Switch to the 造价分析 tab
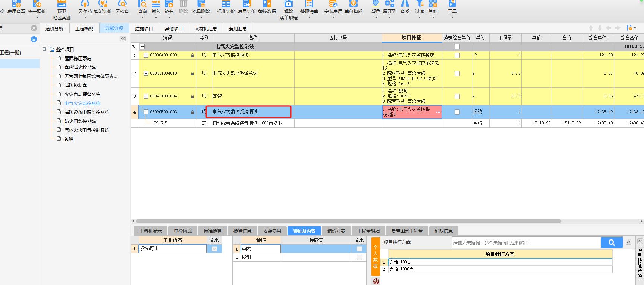Screen dimensions: 644x285 (54, 28)
